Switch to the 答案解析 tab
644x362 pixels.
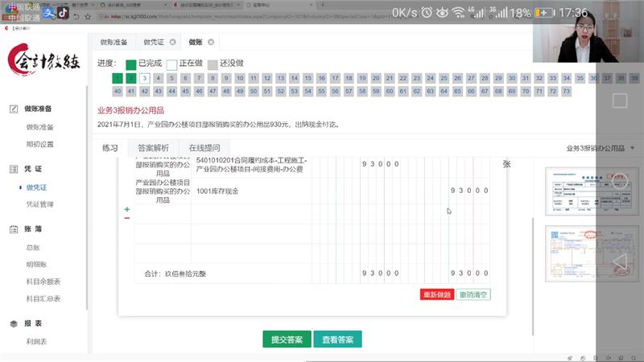[x=153, y=148]
